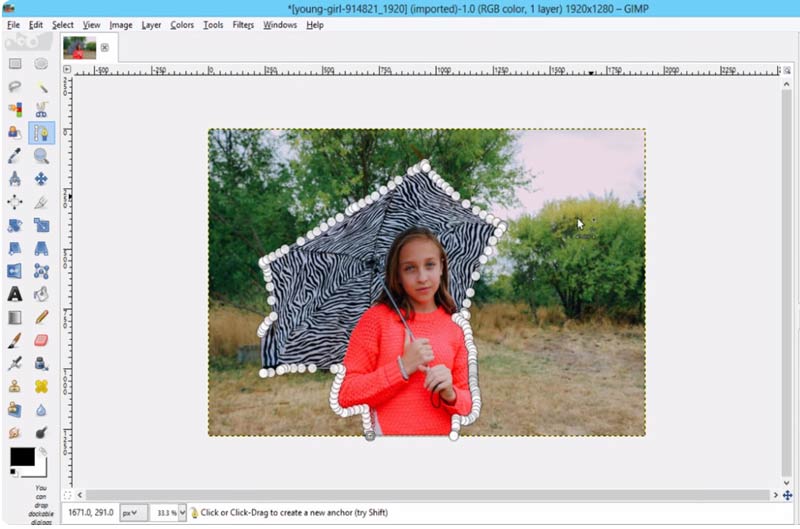800x529 pixels.
Task: Click the white background color swatch
Action: coord(40,470)
